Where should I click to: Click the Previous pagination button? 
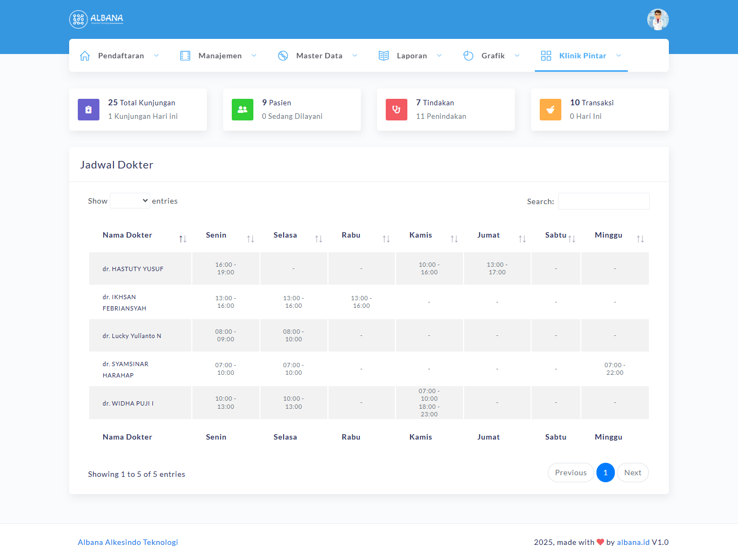(571, 473)
